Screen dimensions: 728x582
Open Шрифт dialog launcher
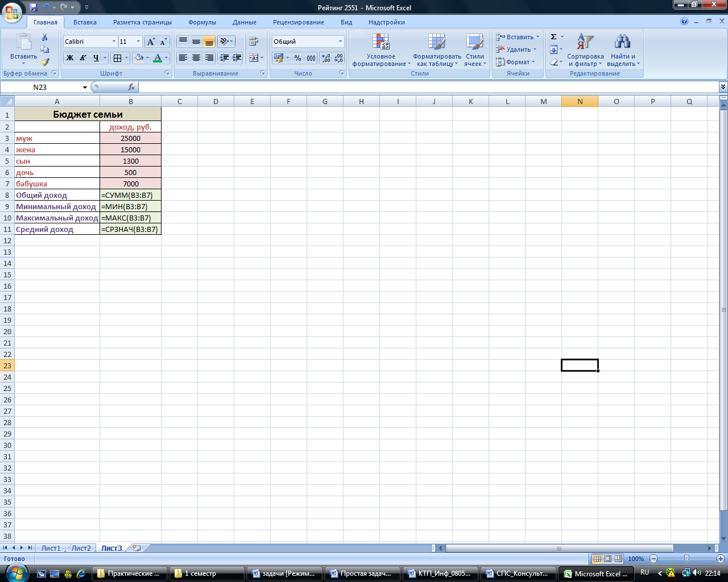(167, 73)
